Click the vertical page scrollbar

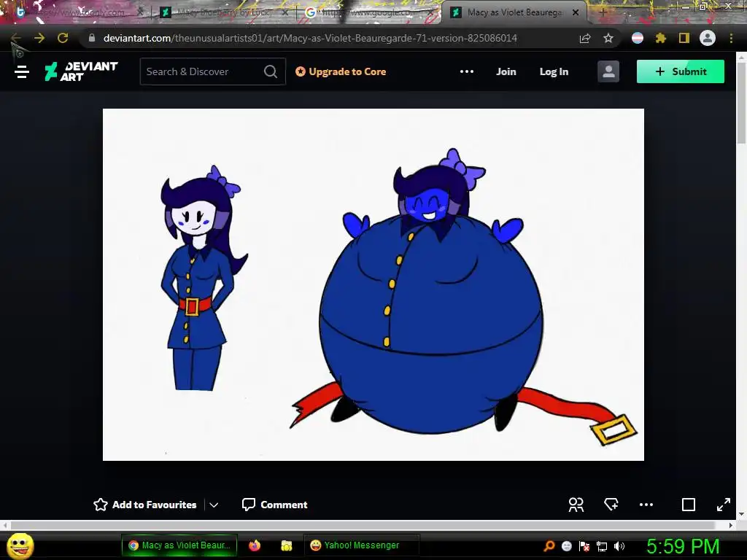(x=741, y=102)
